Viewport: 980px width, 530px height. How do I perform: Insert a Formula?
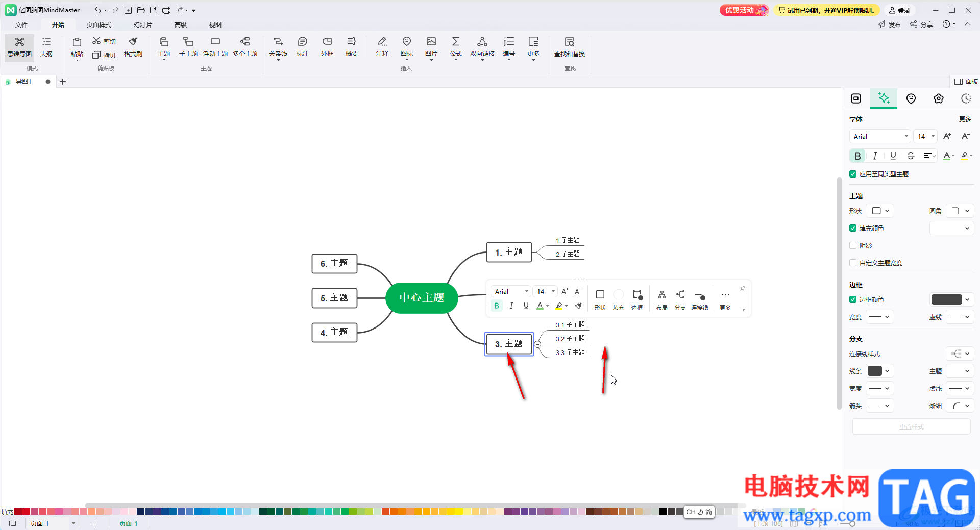(456, 48)
